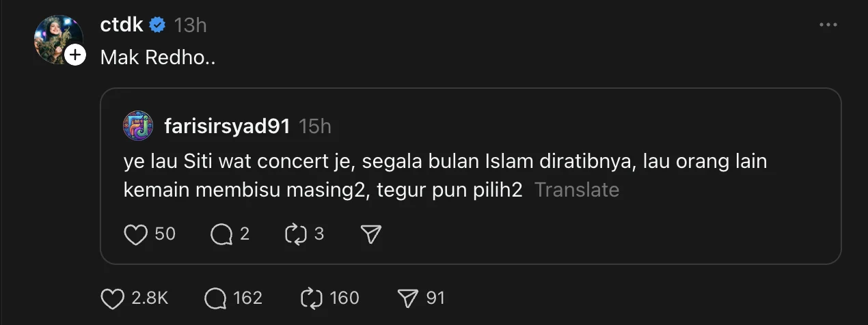Share the quoted post via the send icon
The width and height of the screenshot is (868, 325).
[370, 234]
